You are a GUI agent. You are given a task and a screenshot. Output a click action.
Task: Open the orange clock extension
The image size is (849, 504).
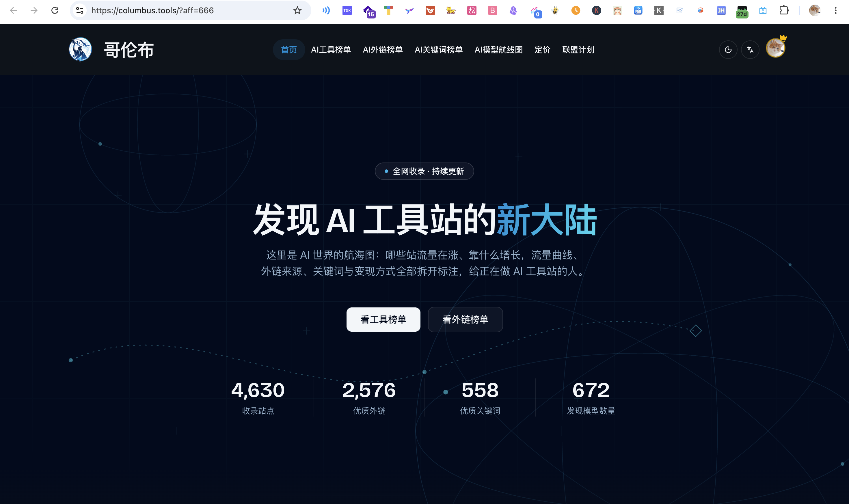tap(576, 10)
